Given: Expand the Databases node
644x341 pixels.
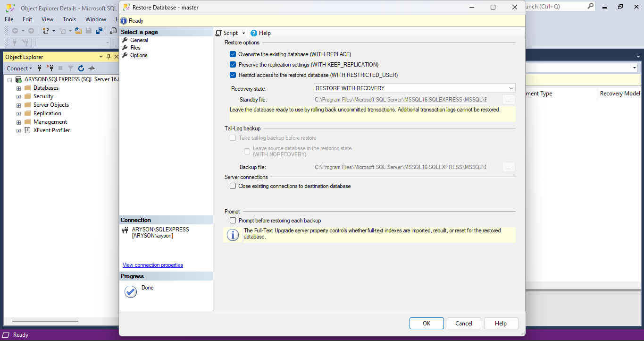Looking at the screenshot, I should pos(18,87).
